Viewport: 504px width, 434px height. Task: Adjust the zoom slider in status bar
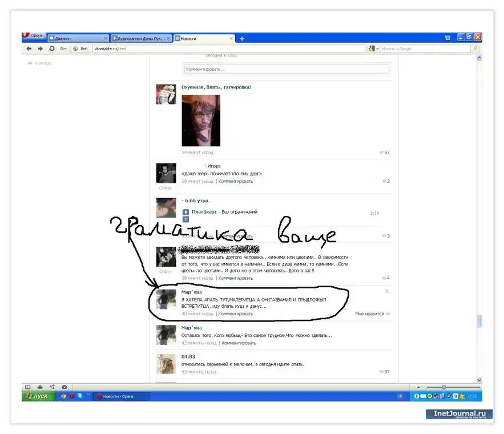(443, 387)
